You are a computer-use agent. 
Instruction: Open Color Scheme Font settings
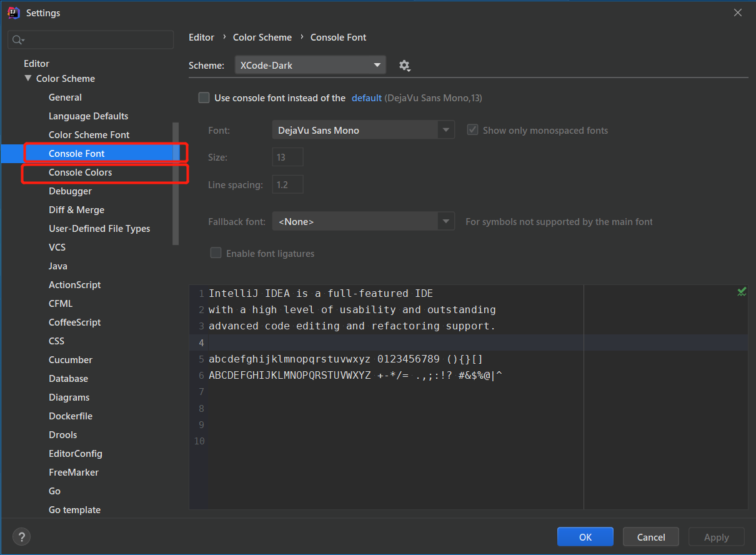click(89, 135)
